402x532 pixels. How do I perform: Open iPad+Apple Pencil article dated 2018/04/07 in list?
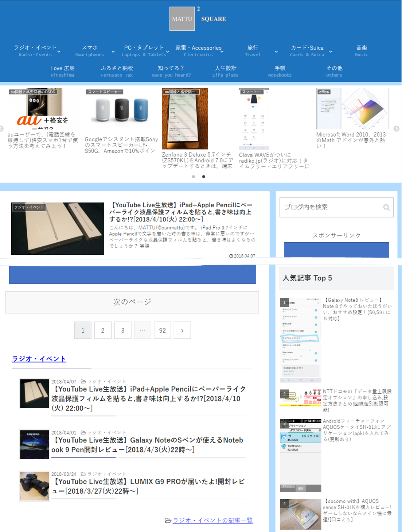[x=149, y=398]
